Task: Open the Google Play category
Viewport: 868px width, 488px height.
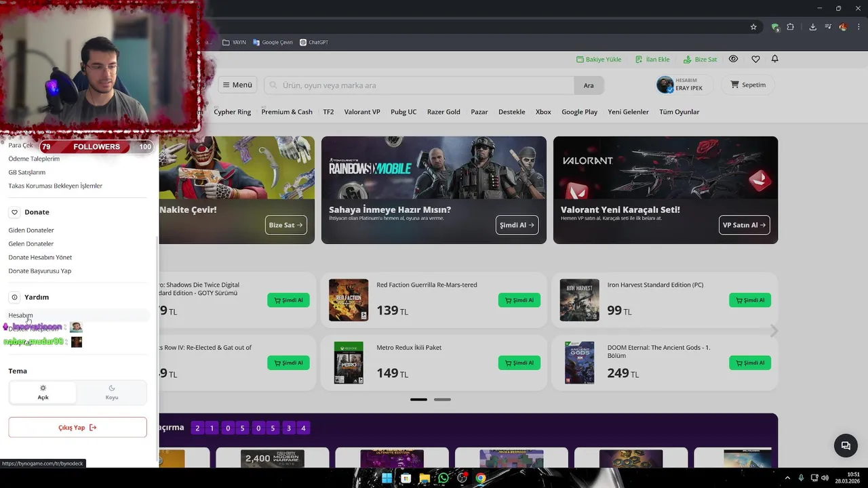Action: (x=579, y=112)
